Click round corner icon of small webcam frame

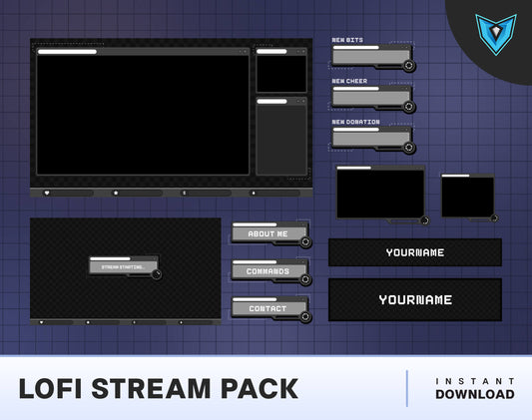coord(494,218)
